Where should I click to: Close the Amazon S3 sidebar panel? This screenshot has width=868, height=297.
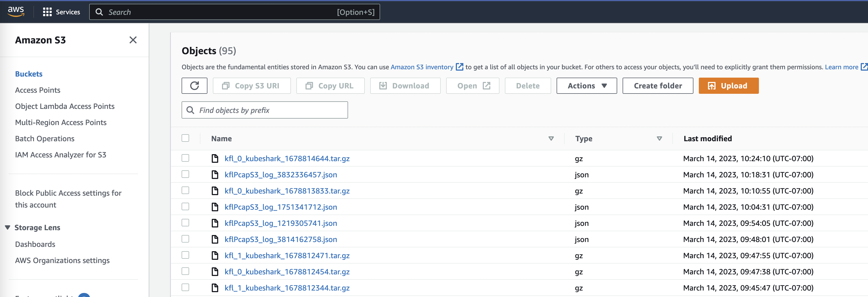(x=133, y=40)
